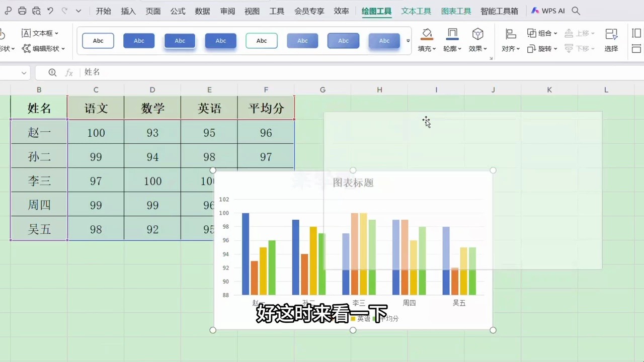This screenshot has height=362, width=644.
Task: Click the chart's top-right resize handle
Action: tap(493, 170)
